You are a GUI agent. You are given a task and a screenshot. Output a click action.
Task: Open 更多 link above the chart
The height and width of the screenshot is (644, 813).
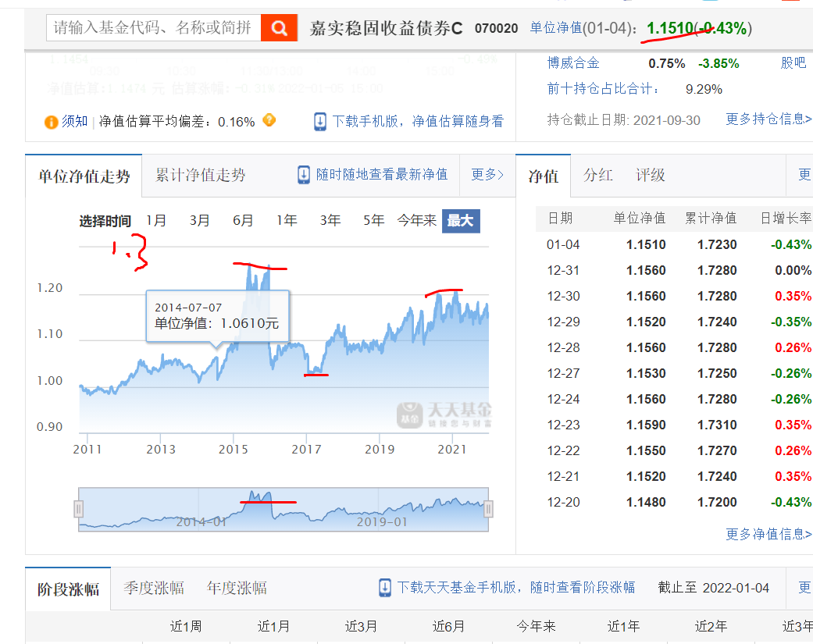tap(487, 175)
